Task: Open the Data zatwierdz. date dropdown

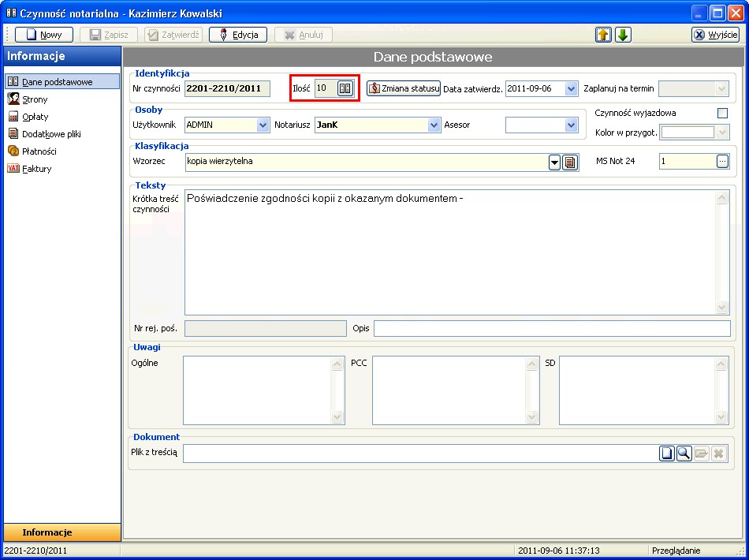Action: coord(572,89)
